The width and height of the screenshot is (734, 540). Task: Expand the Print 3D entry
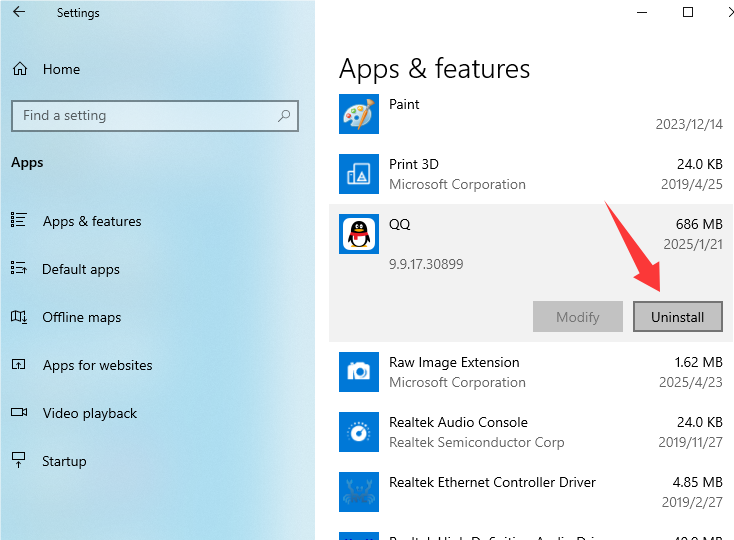tap(530, 174)
